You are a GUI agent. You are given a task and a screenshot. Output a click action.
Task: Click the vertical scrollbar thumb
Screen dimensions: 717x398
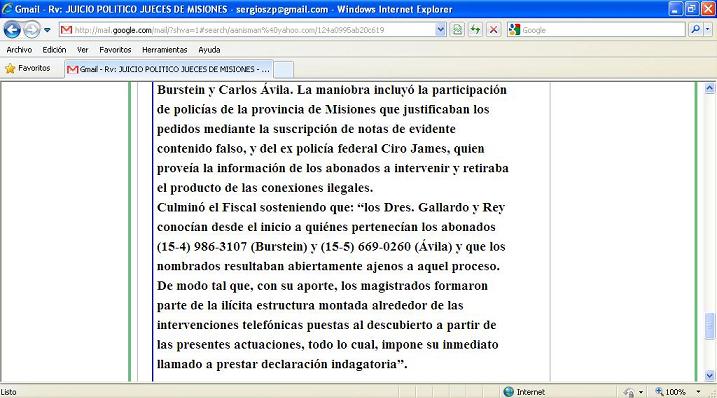tap(710, 326)
